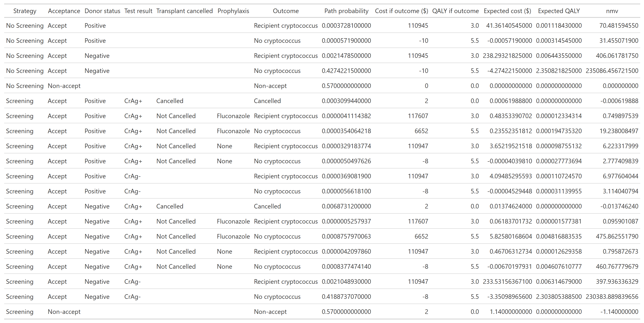Click the Prophylaxis column header
This screenshot has width=644, height=323.
[233, 11]
